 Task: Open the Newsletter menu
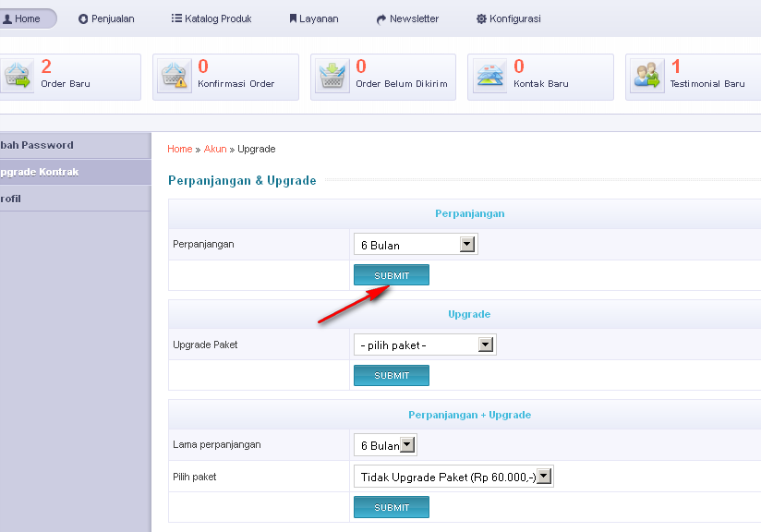tap(407, 18)
